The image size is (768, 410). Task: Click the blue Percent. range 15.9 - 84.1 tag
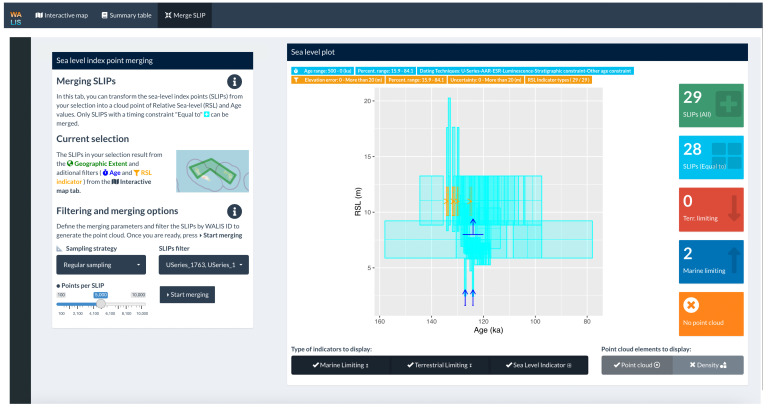coord(385,71)
